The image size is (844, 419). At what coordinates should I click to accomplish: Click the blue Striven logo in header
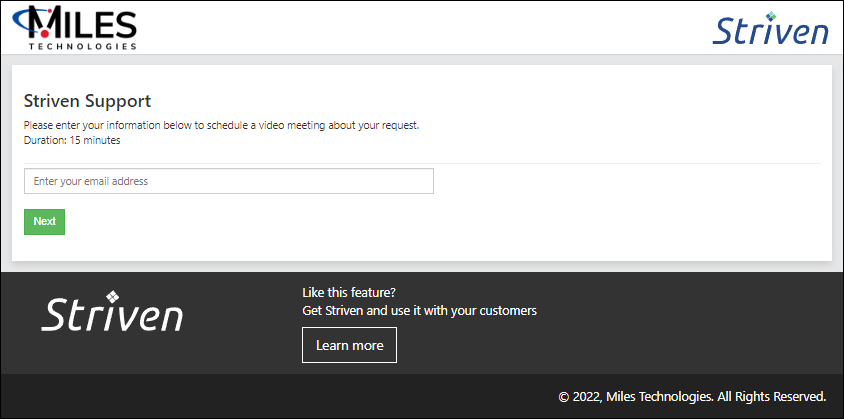770,29
